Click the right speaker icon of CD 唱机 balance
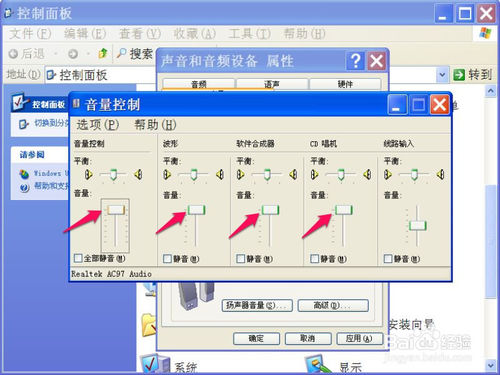 367,174
